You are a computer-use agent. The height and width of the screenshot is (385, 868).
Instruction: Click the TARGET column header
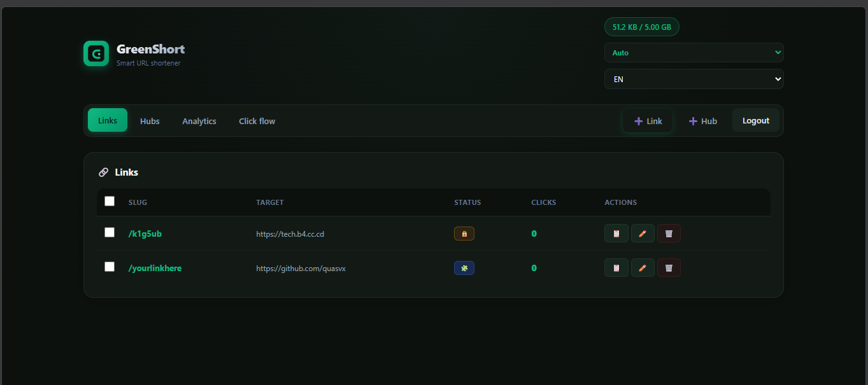point(270,202)
